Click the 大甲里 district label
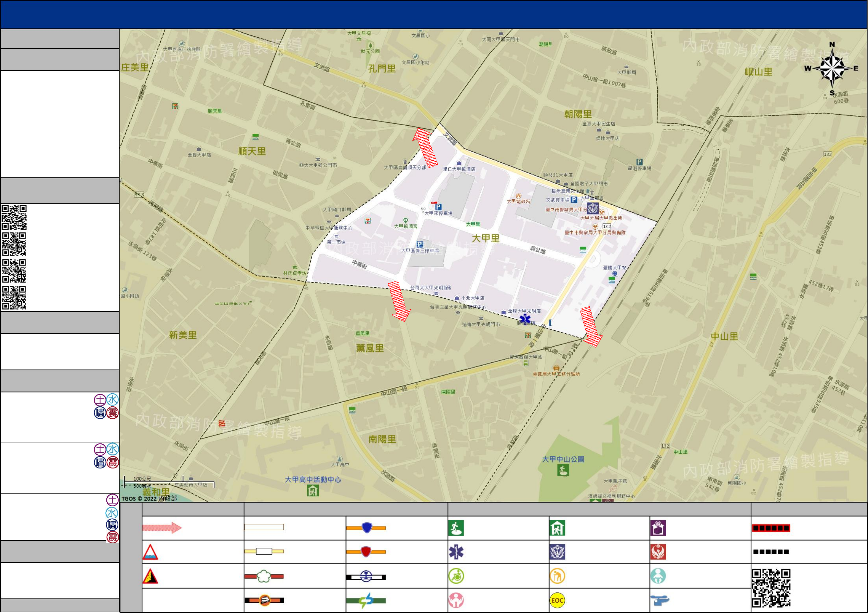The width and height of the screenshot is (868, 613). pos(486,238)
